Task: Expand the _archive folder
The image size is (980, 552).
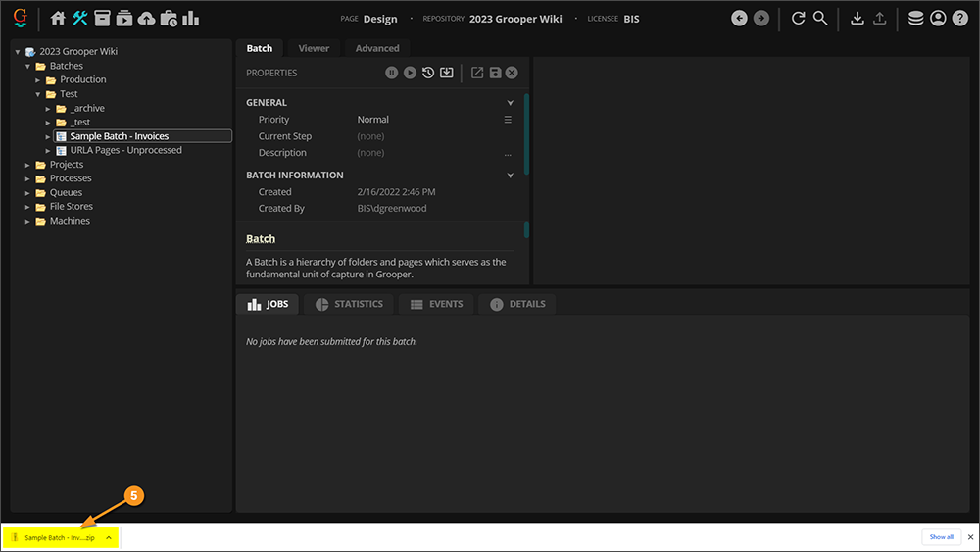Action: (x=47, y=109)
